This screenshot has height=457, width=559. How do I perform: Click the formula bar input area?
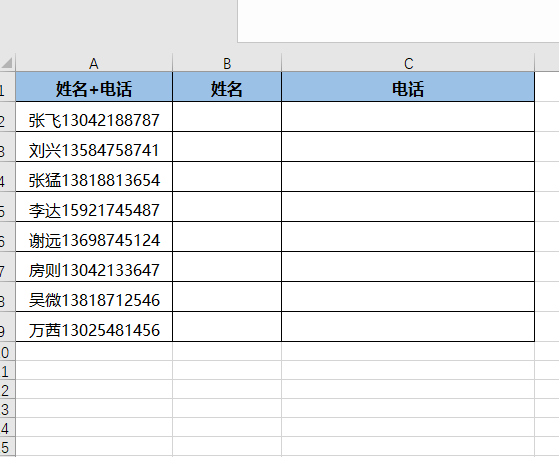coord(398,21)
